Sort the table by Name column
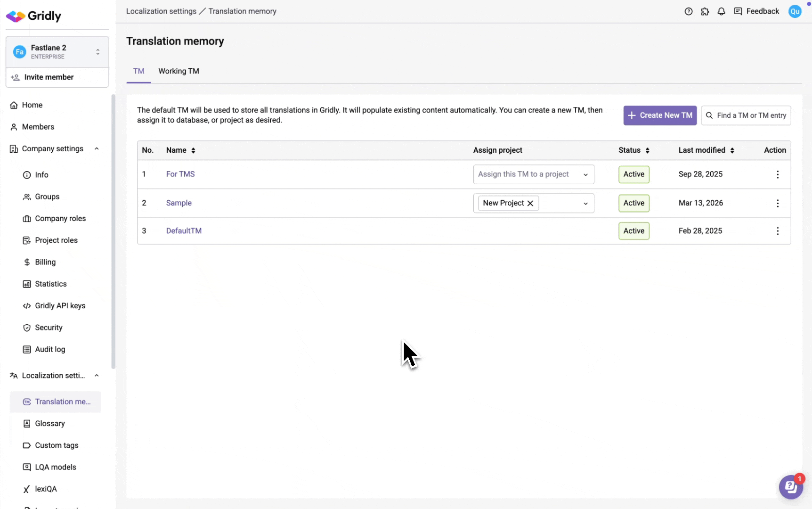Screen dimensions: 812x509 193,150
